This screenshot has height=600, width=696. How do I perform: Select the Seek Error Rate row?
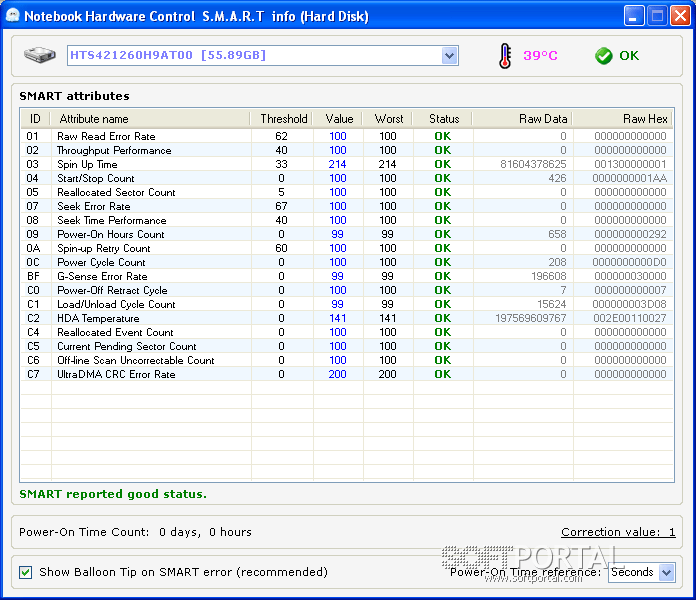(347, 206)
